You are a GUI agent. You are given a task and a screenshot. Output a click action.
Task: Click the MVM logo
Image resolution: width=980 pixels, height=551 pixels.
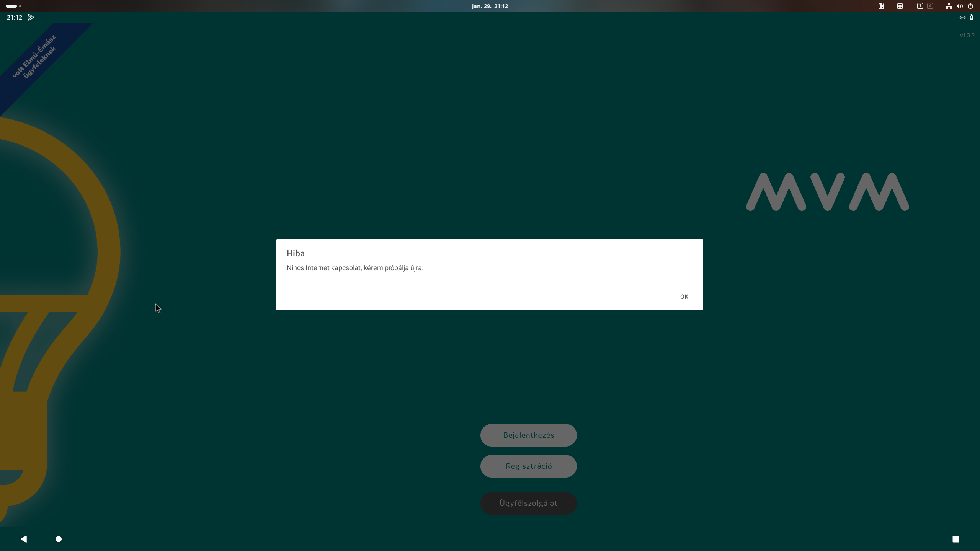pos(827,192)
